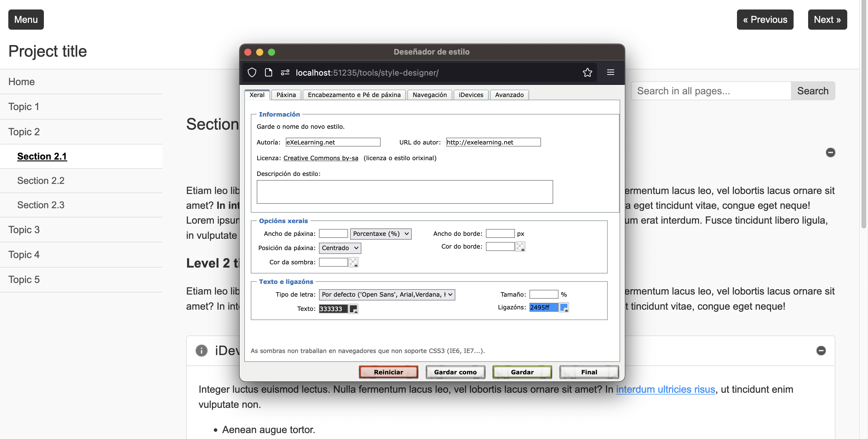
Task: Collapse the Section block using top minus toggle
Action: [x=830, y=152]
